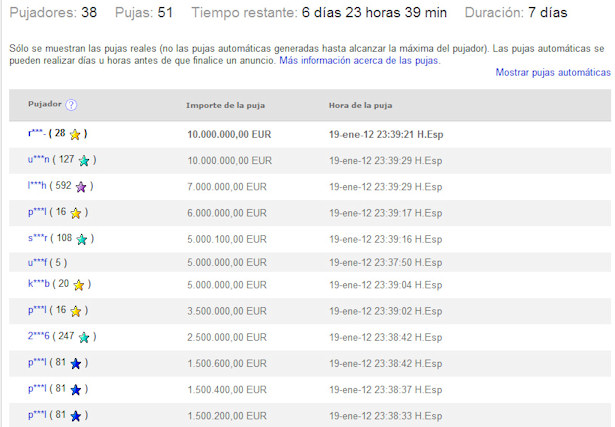
Task: Click yellow star on the 6.000.000,00 EUR bid row
Action: pos(76,213)
